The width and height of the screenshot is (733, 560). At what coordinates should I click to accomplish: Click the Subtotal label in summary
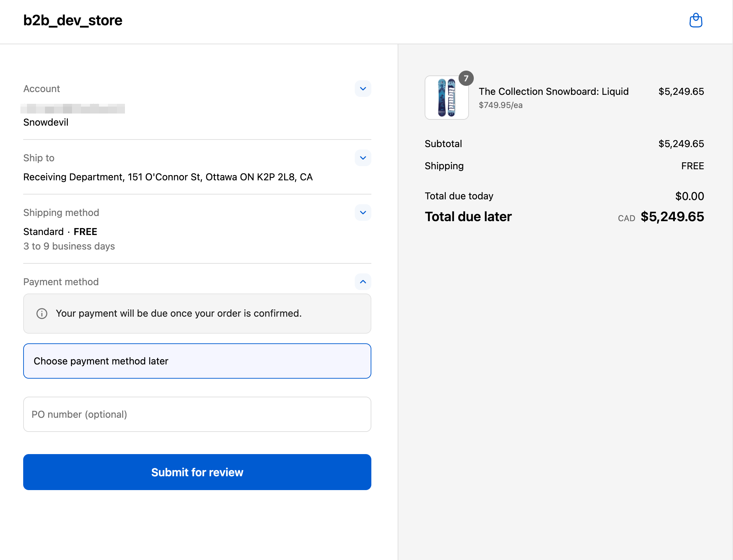pos(443,144)
